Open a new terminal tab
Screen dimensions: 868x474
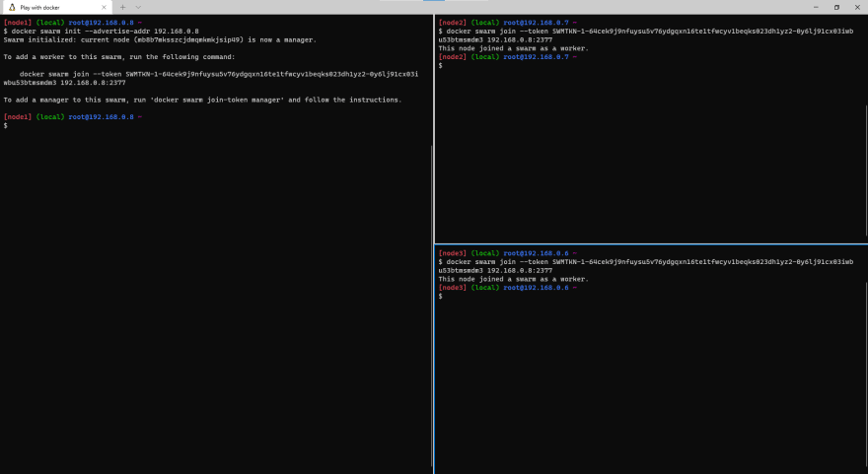122,7
